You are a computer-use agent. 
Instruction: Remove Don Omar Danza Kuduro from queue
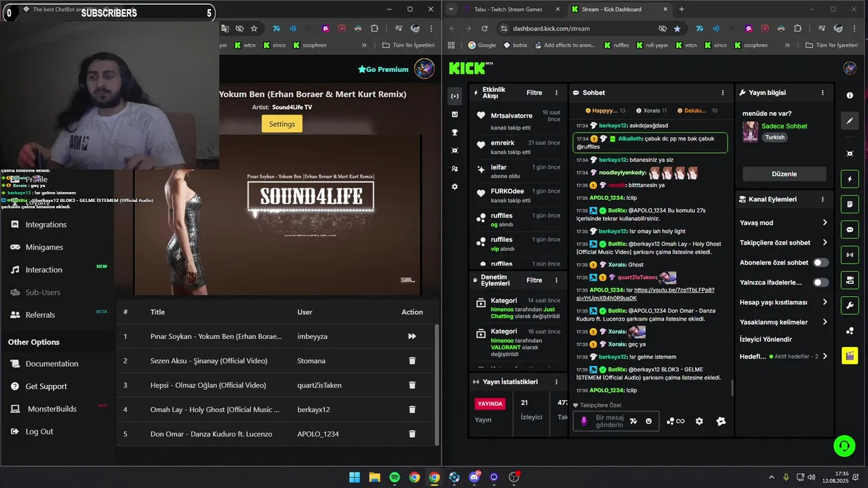[x=412, y=434]
